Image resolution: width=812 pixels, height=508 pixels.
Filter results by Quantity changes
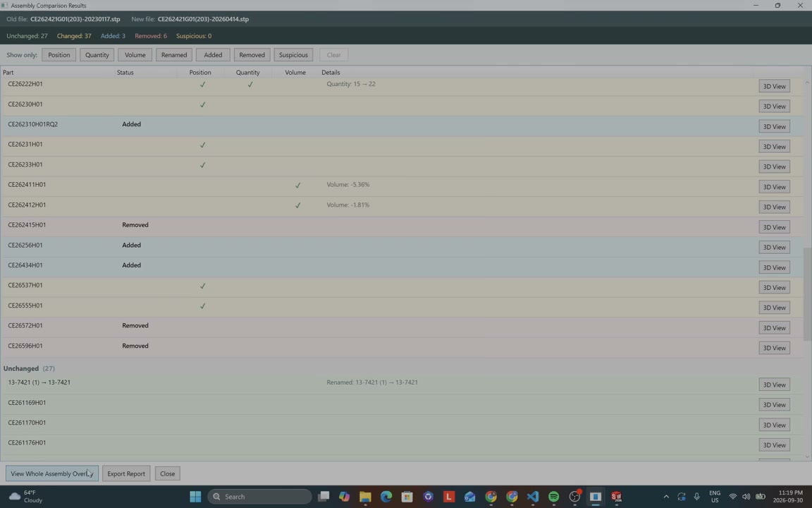tap(97, 55)
